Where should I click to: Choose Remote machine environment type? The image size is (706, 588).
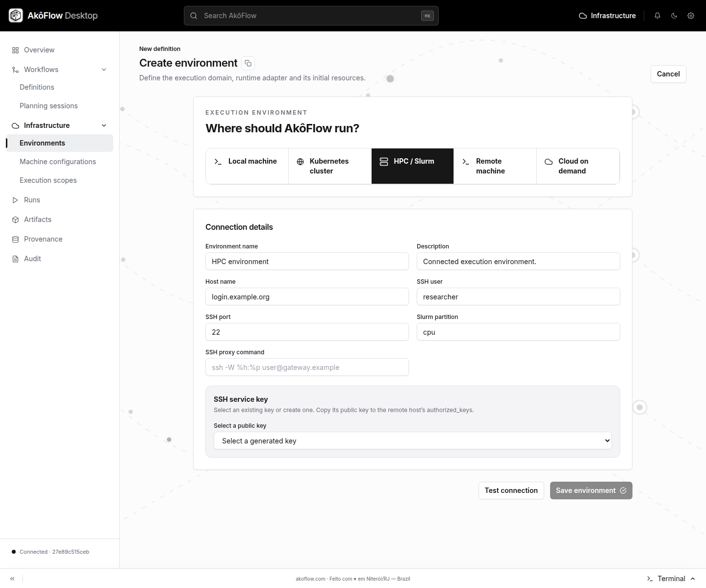(495, 166)
